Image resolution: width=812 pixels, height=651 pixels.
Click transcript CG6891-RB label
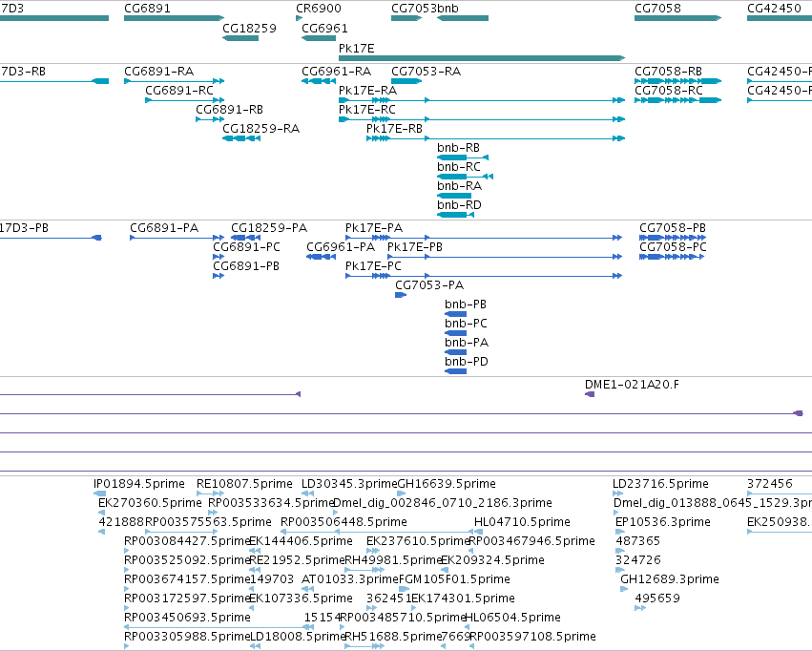[x=229, y=109]
